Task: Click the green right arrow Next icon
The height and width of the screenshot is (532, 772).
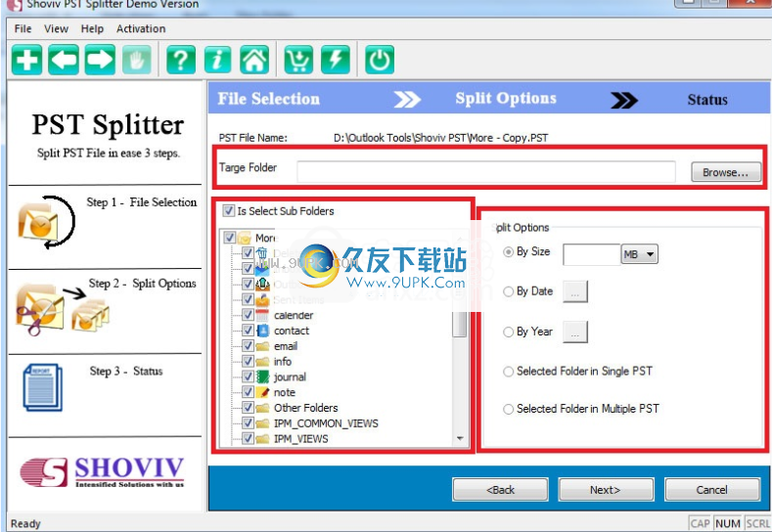Action: [x=100, y=60]
